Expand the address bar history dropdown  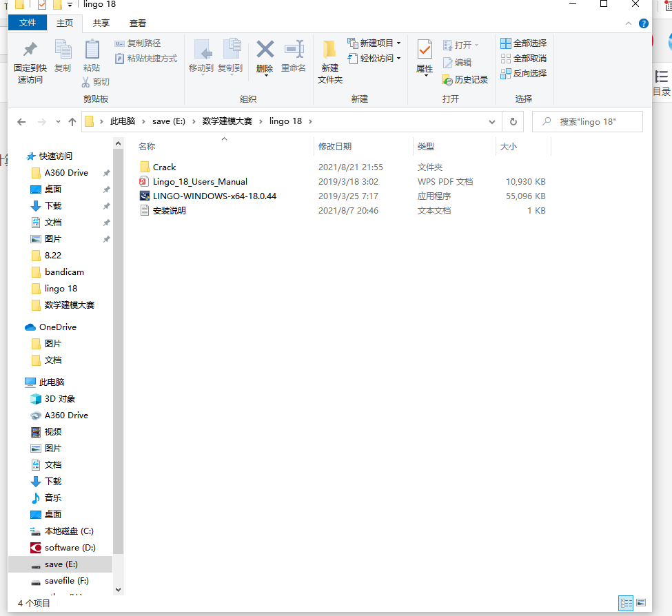[492, 122]
